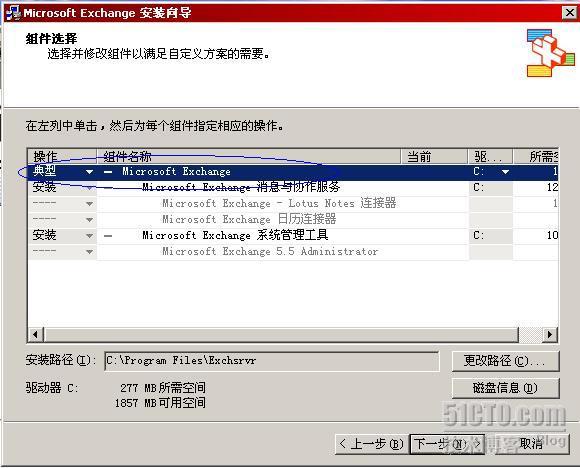Image resolution: width=580 pixels, height=468 pixels.
Task: Open 磁盘信息 (Disk Information) button
Action: tap(505, 388)
